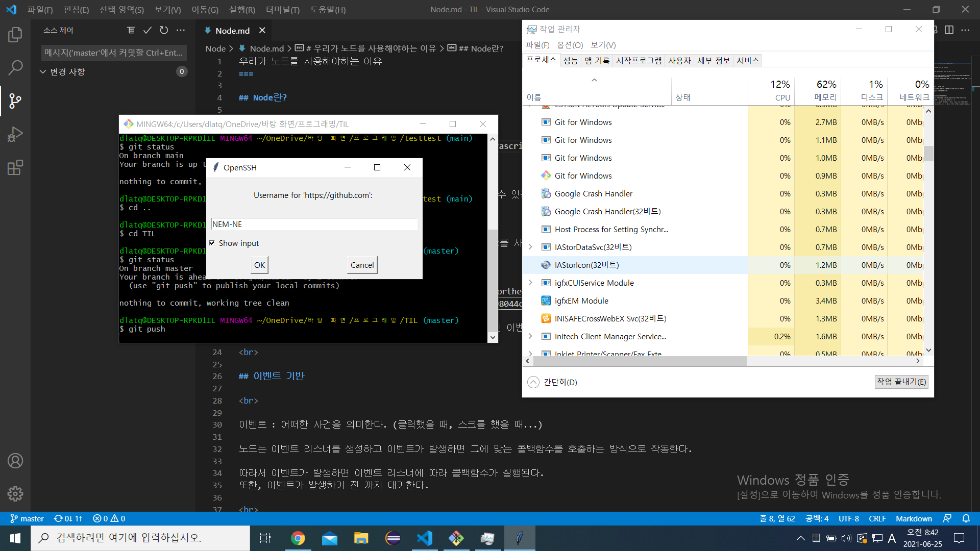Viewport: 980px width, 551px height.
Task: Open the Extensions view icon
Action: click(x=15, y=167)
